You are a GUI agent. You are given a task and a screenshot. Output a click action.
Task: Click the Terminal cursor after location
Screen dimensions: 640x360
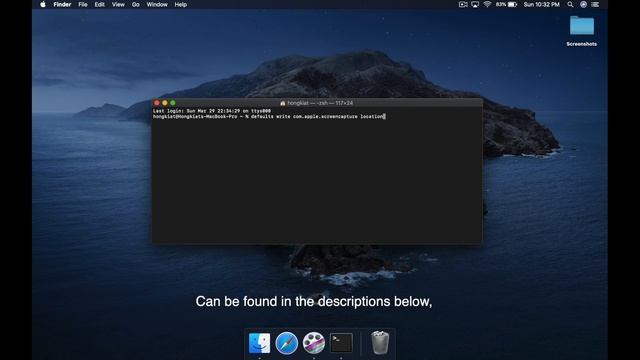coord(384,117)
